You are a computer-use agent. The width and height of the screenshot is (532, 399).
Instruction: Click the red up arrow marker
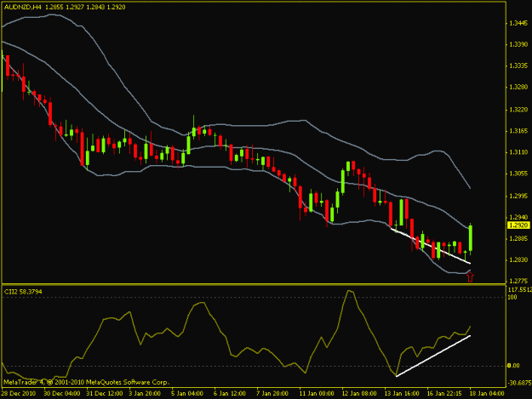click(x=470, y=277)
